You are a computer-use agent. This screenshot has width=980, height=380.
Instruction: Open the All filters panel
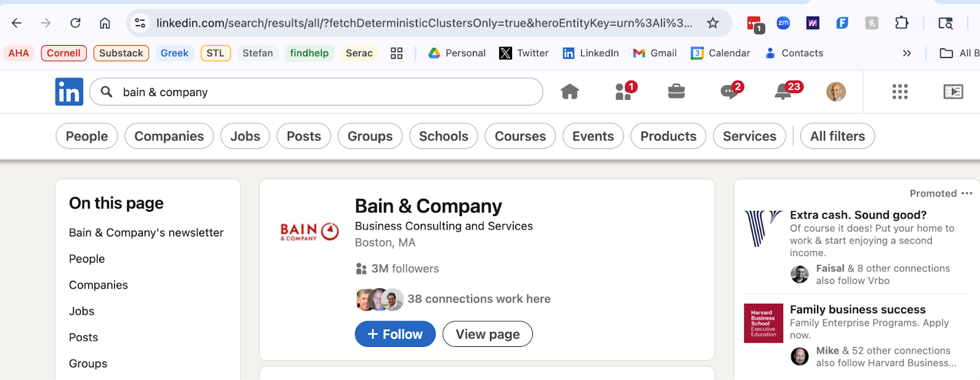coord(837,136)
